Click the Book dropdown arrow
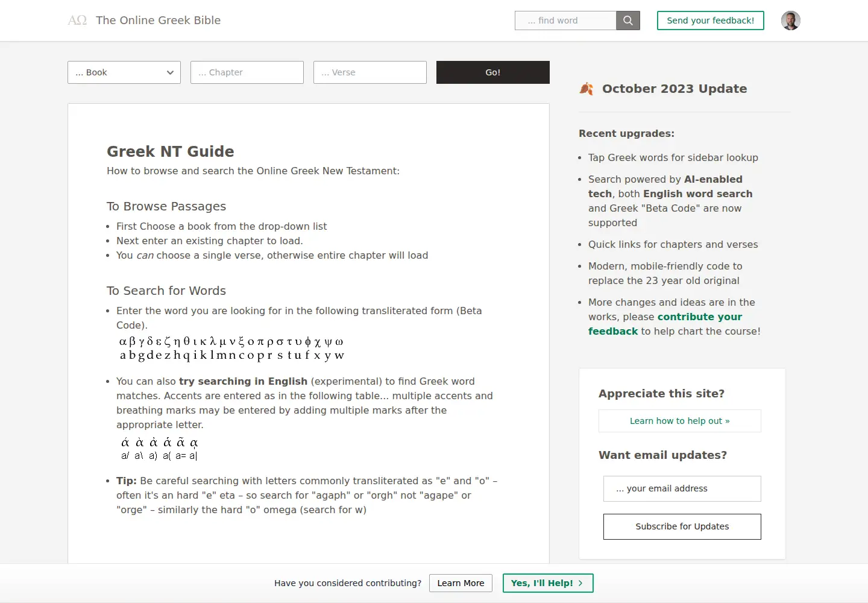This screenshot has width=868, height=603. (x=170, y=72)
